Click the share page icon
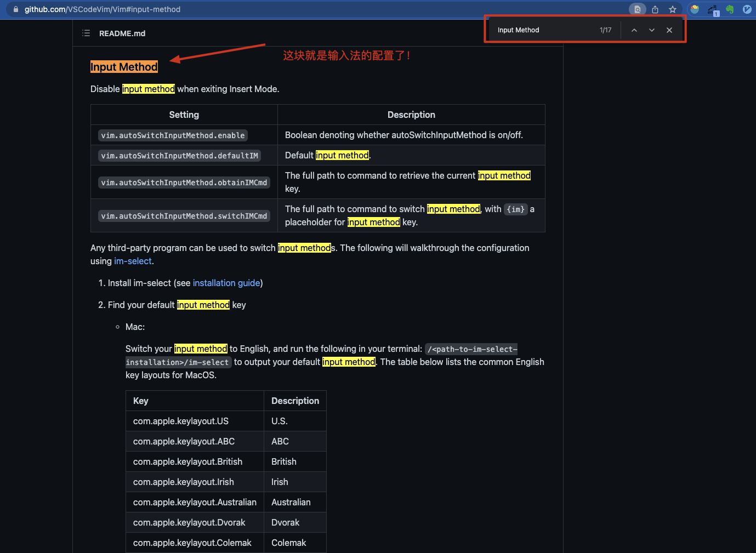 (x=655, y=9)
